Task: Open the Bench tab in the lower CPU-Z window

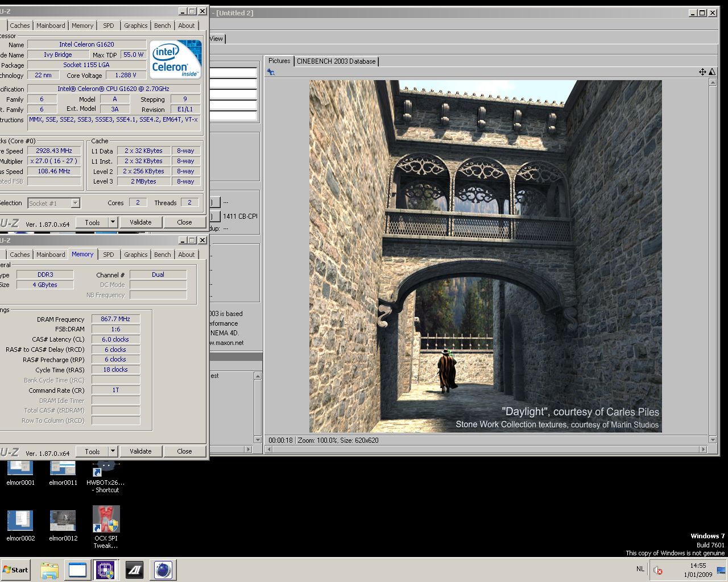Action: click(163, 255)
